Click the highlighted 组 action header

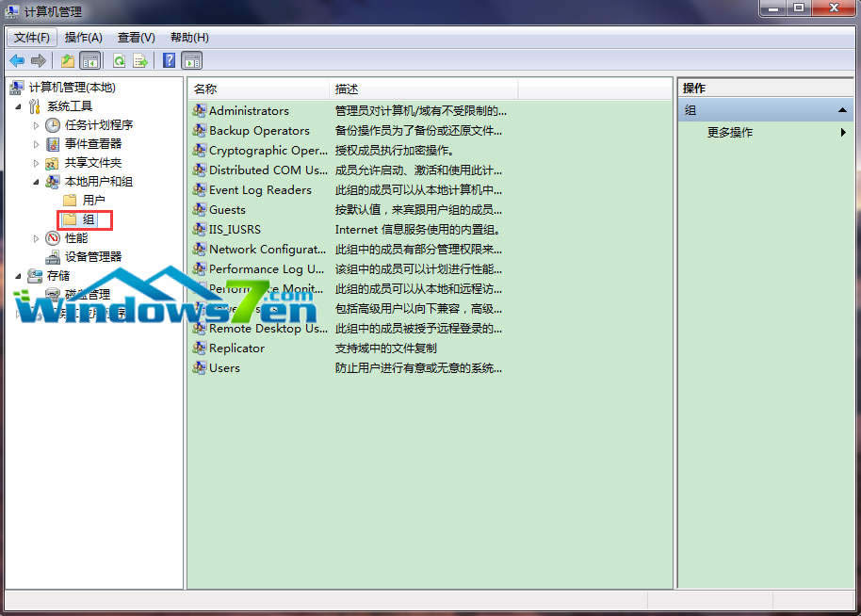click(690, 109)
